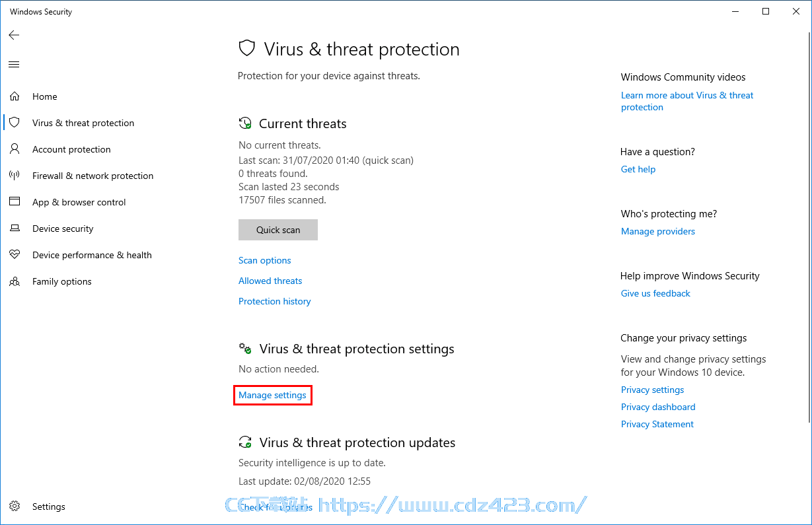Viewport: 812px width, 525px height.
Task: Click the Manage providers link
Action: [x=658, y=231]
